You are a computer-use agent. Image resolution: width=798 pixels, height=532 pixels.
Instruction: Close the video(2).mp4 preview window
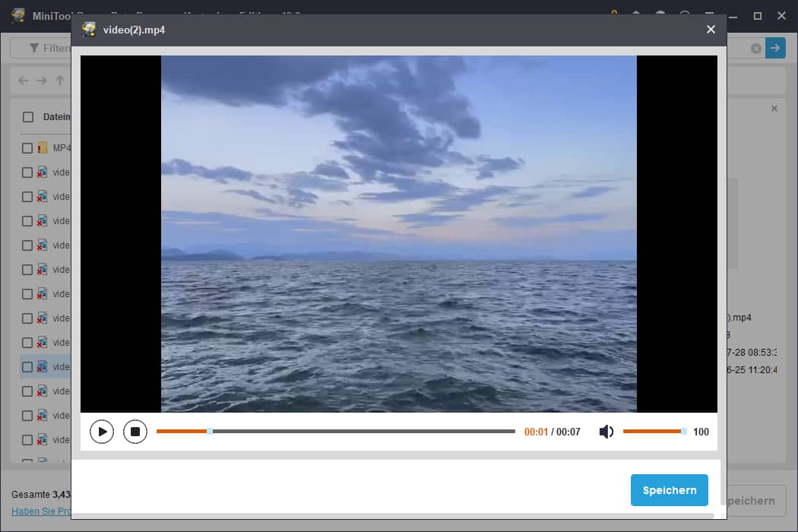[x=711, y=30]
